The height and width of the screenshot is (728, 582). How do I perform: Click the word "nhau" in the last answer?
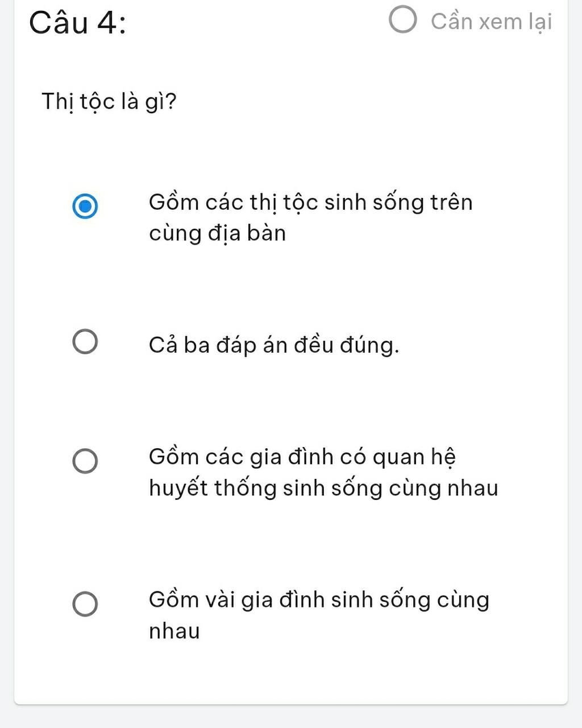pyautogui.click(x=174, y=631)
